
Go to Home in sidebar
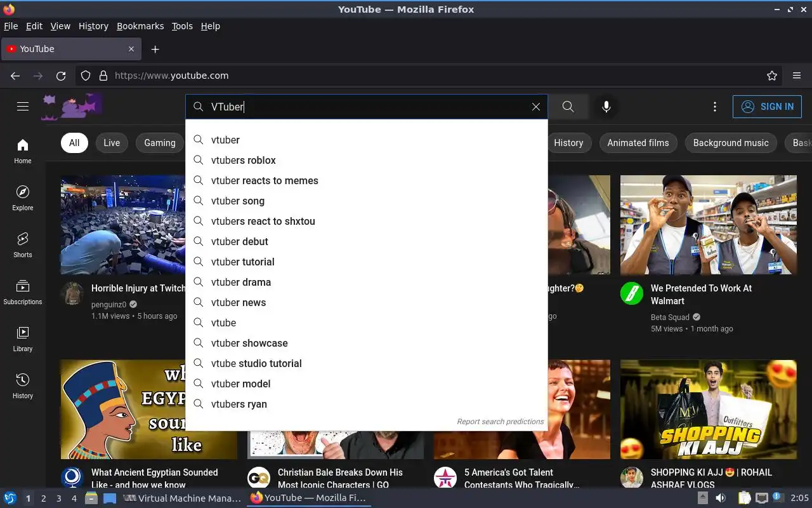pos(23,151)
